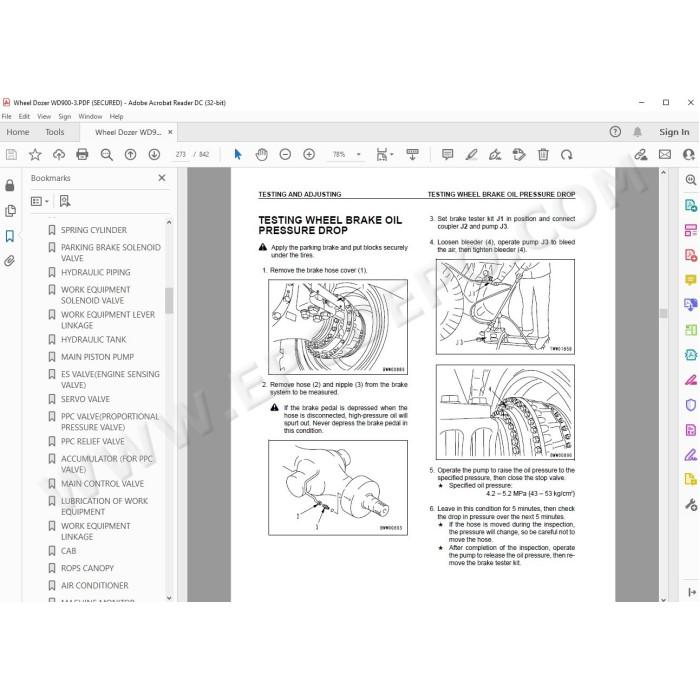Open the Sign menu
Screen dimensions: 700x700
pos(65,117)
